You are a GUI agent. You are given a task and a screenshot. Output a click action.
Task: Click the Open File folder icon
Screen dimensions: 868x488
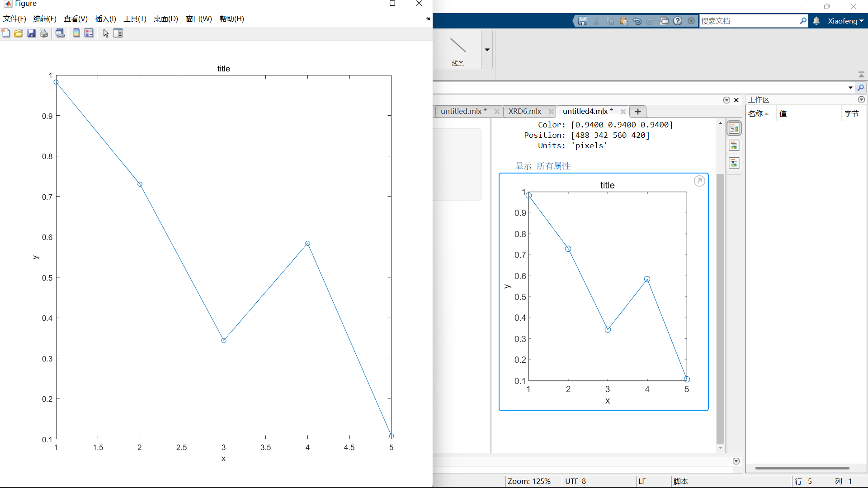[x=19, y=33]
